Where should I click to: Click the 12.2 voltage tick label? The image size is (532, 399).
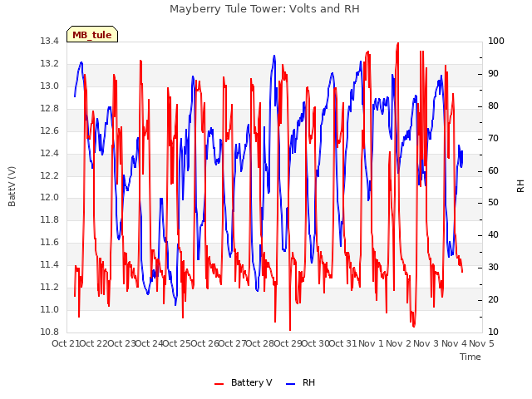point(50,175)
